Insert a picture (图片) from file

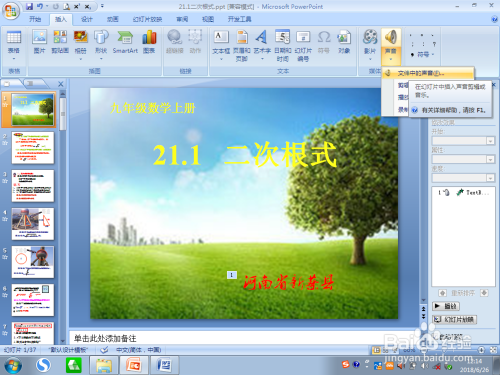39,42
